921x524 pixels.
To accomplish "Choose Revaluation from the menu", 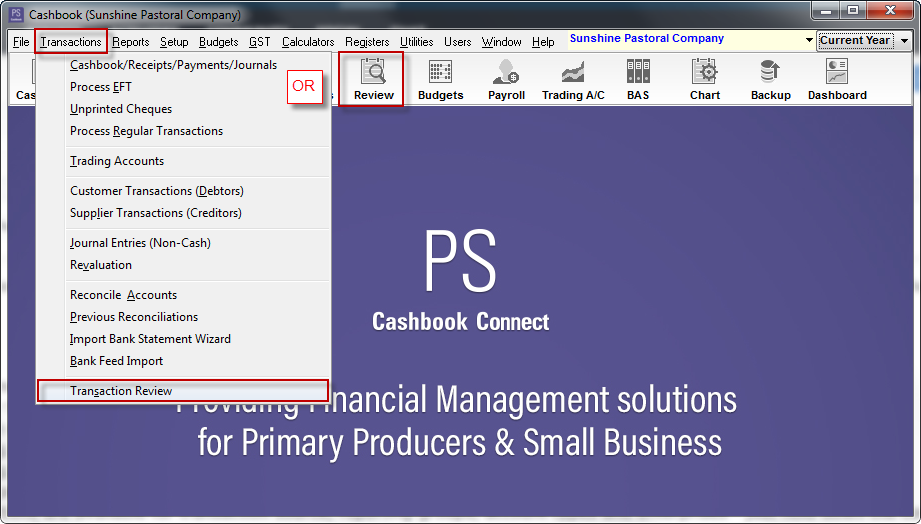I will [x=183, y=265].
